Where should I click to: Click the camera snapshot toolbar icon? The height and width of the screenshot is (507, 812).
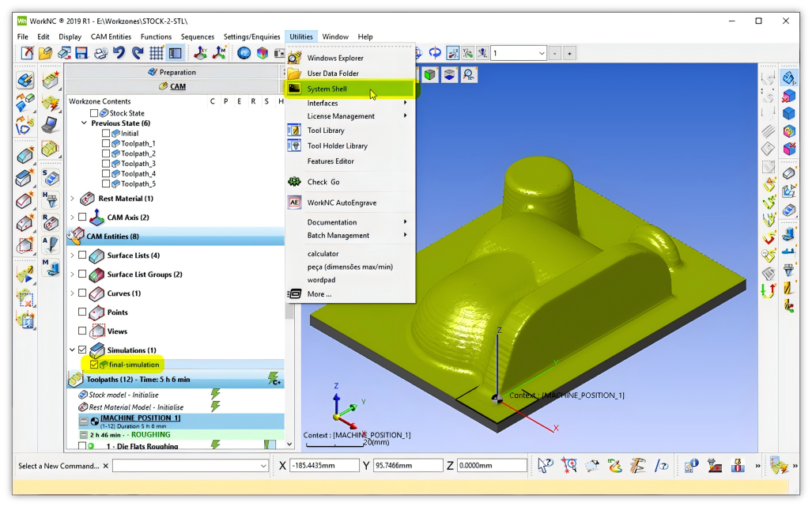pos(280,53)
